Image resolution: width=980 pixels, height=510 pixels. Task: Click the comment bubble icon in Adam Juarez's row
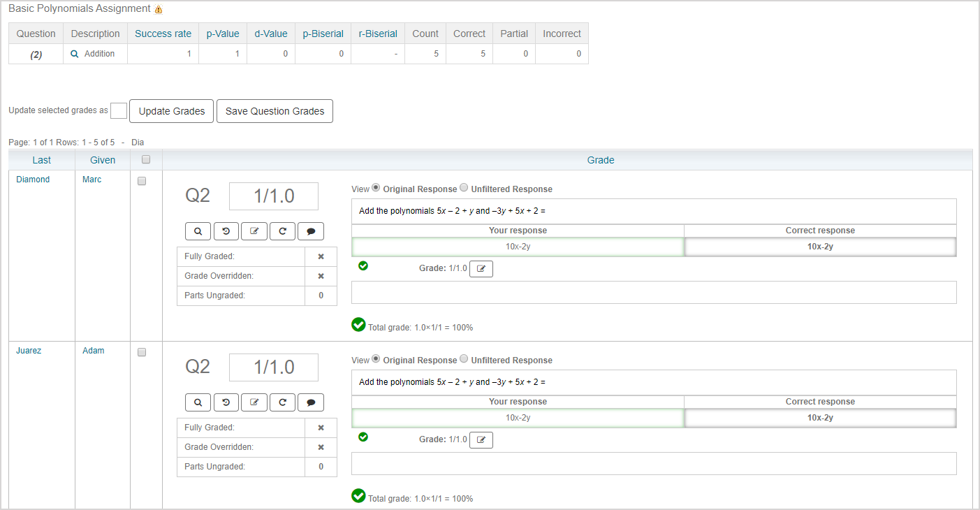[x=311, y=402]
